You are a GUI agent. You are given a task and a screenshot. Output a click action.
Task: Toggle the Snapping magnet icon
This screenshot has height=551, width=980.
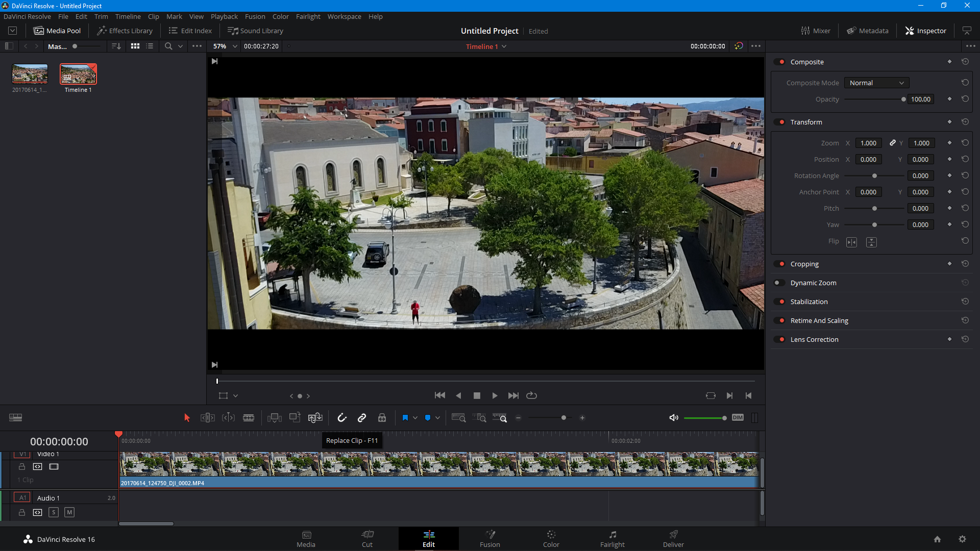342,418
